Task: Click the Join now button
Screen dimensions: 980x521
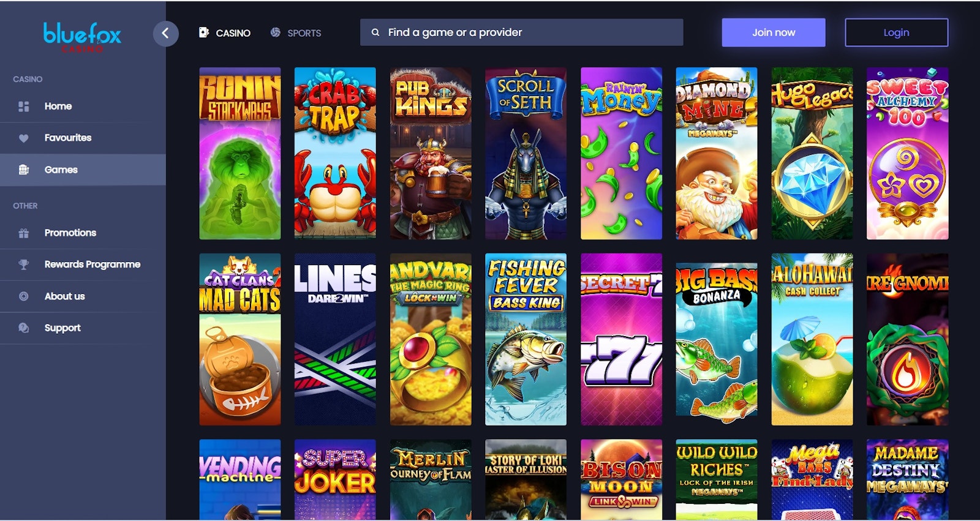Action: [x=774, y=32]
